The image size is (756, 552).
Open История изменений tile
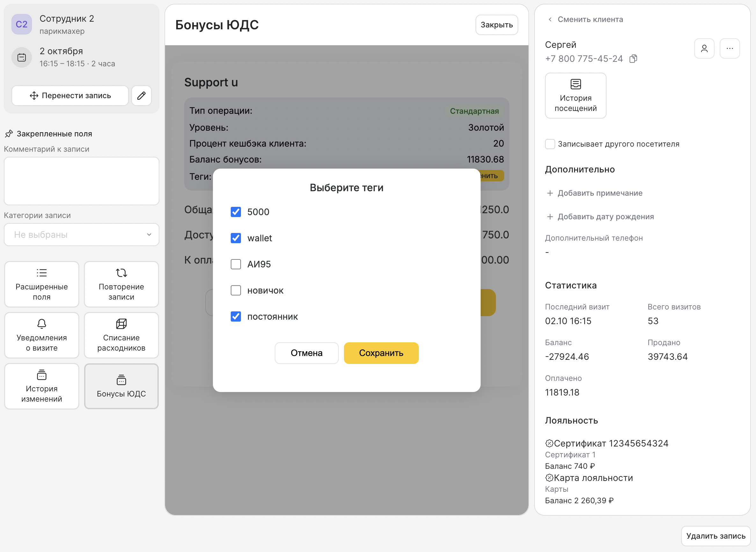coord(42,386)
